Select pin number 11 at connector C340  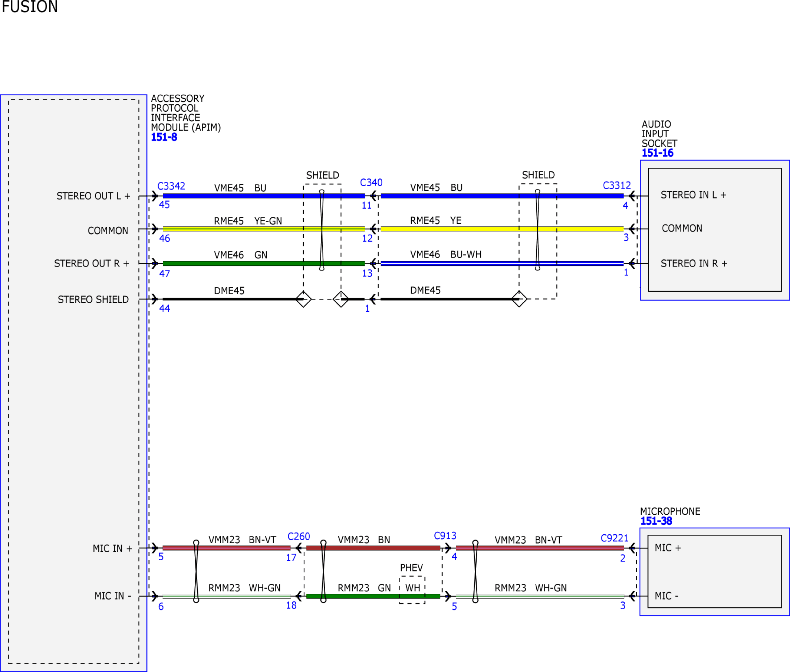click(367, 206)
